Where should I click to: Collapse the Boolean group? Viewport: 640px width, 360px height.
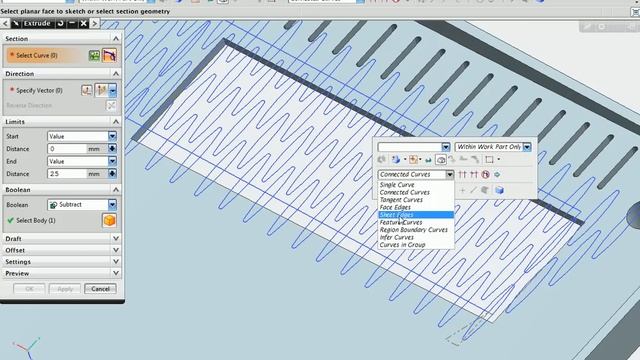116,190
